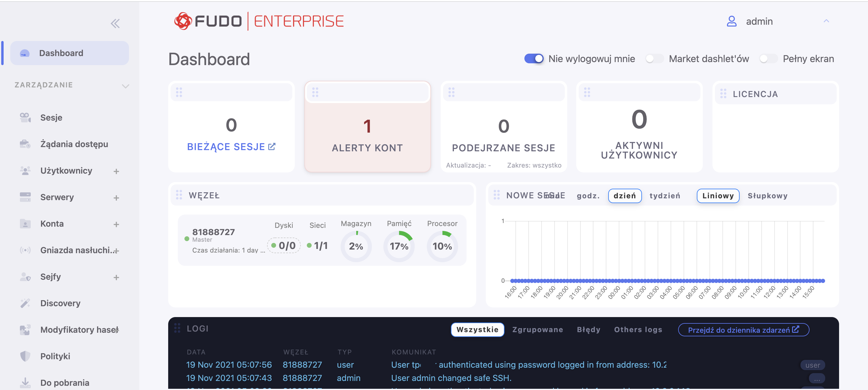
Task: Select tydzień range for Nowe sesje
Action: [x=665, y=196]
